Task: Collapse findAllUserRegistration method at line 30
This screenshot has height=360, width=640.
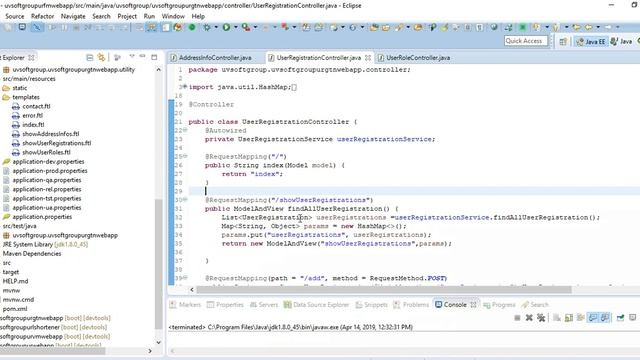Action: [x=185, y=199]
